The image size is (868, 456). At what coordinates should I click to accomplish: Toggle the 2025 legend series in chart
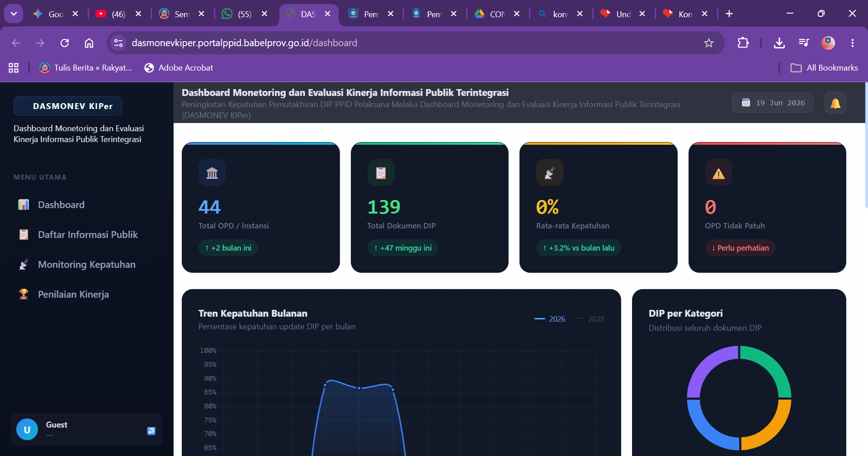point(589,319)
